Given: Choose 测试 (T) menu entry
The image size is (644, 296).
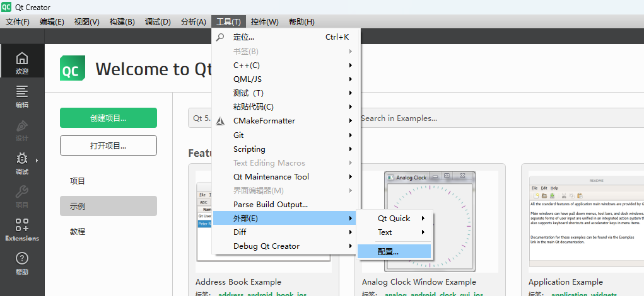Looking at the screenshot, I should click(286, 93).
